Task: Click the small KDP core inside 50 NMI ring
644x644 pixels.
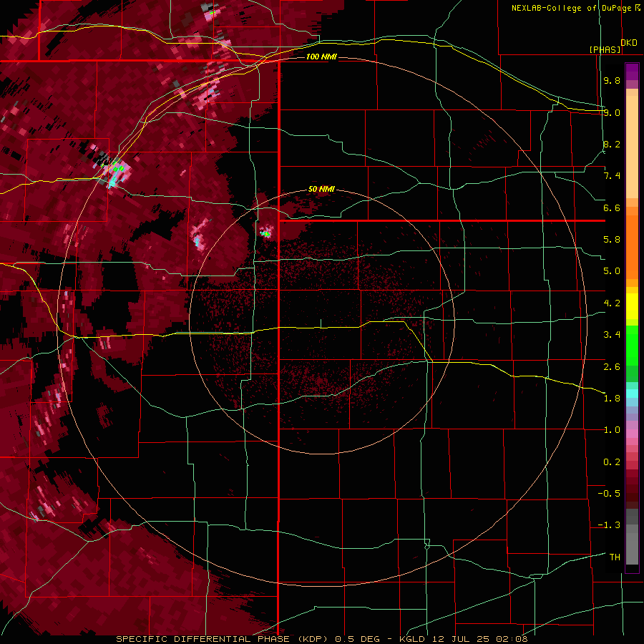Action: pyautogui.click(x=267, y=233)
